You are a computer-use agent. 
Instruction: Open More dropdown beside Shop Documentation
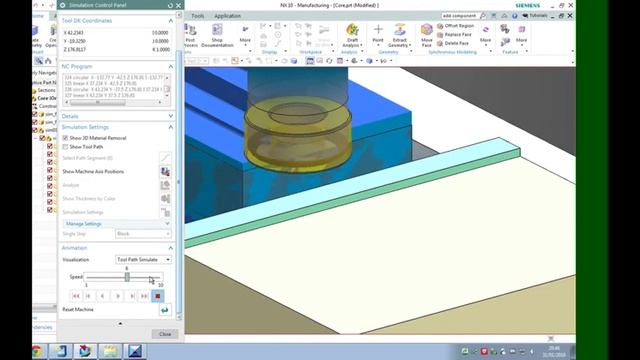[245, 35]
